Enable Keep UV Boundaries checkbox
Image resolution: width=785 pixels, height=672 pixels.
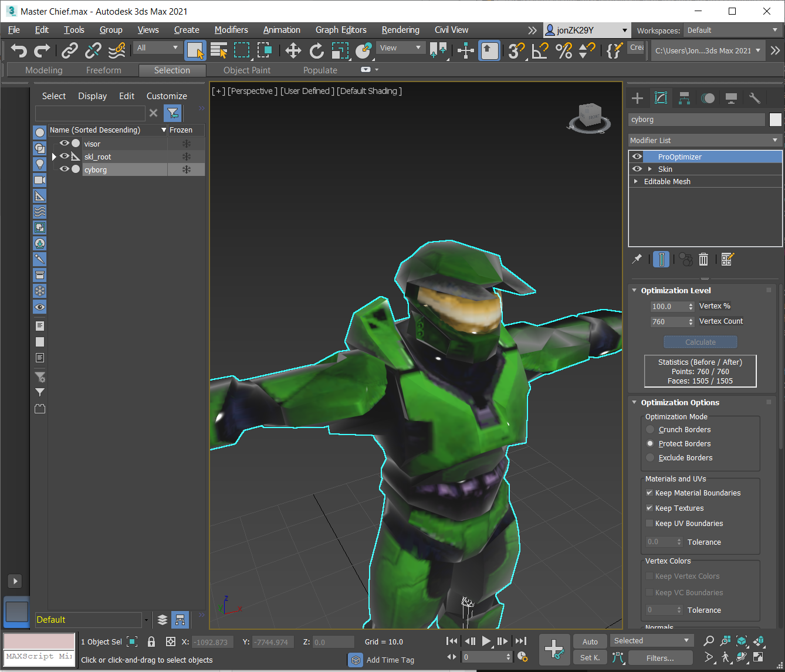point(649,523)
